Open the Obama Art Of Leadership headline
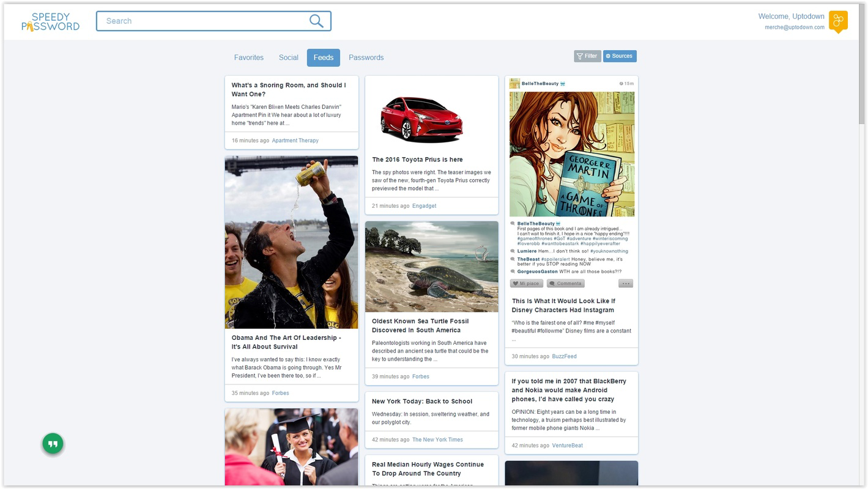Screen dimensions: 868x489 286,342
